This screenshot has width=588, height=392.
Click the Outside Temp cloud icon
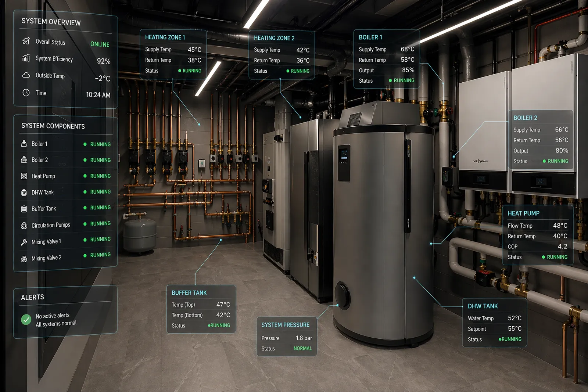pyautogui.click(x=26, y=75)
